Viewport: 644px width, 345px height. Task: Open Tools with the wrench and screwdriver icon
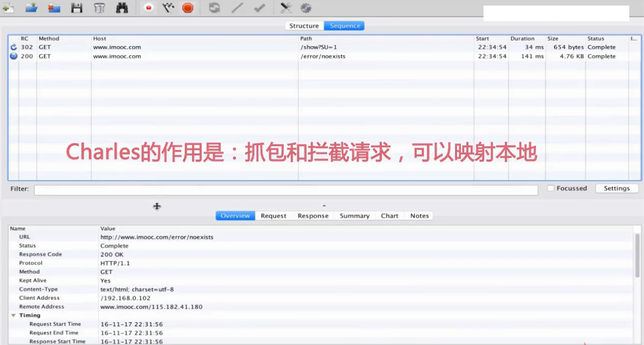tap(286, 8)
